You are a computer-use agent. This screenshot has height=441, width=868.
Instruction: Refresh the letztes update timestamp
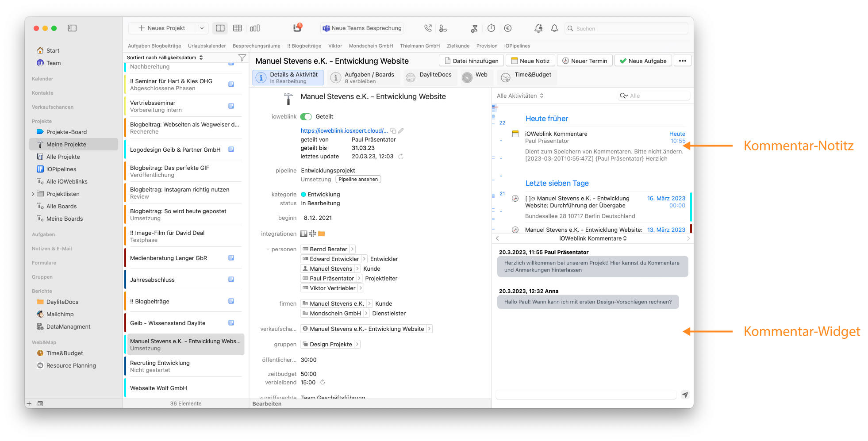coord(401,157)
